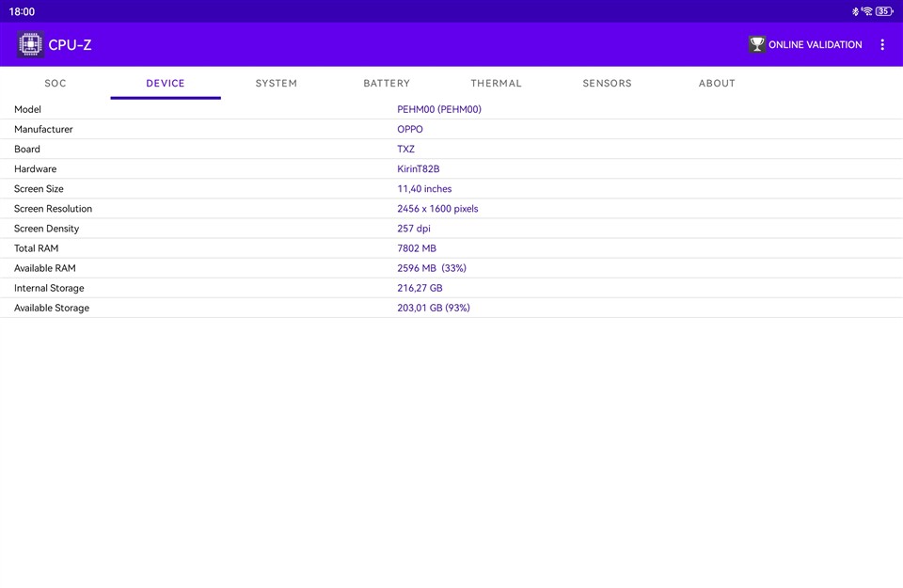Open the ABOUT tab
903x588 pixels.
[717, 83]
